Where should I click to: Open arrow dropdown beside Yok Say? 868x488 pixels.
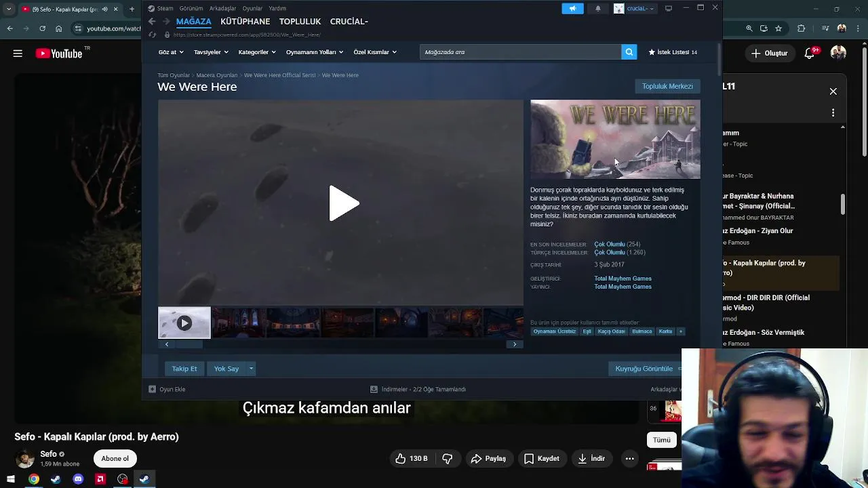(251, 369)
